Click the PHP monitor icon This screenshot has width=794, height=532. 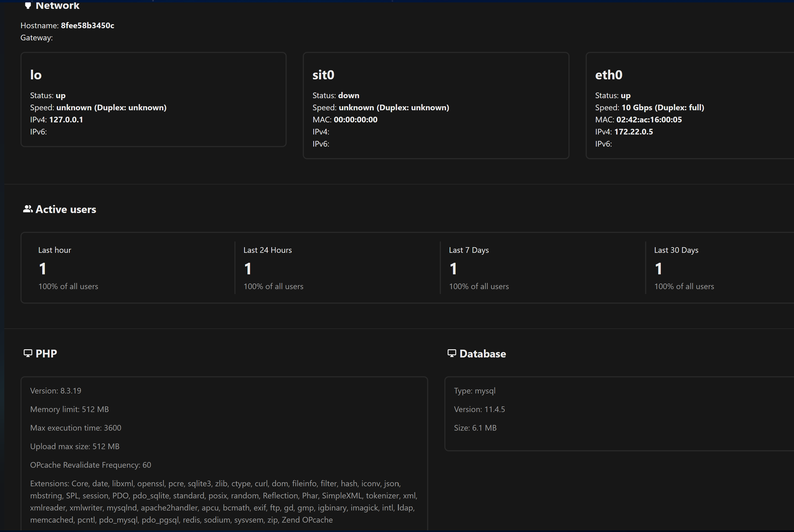tap(28, 353)
